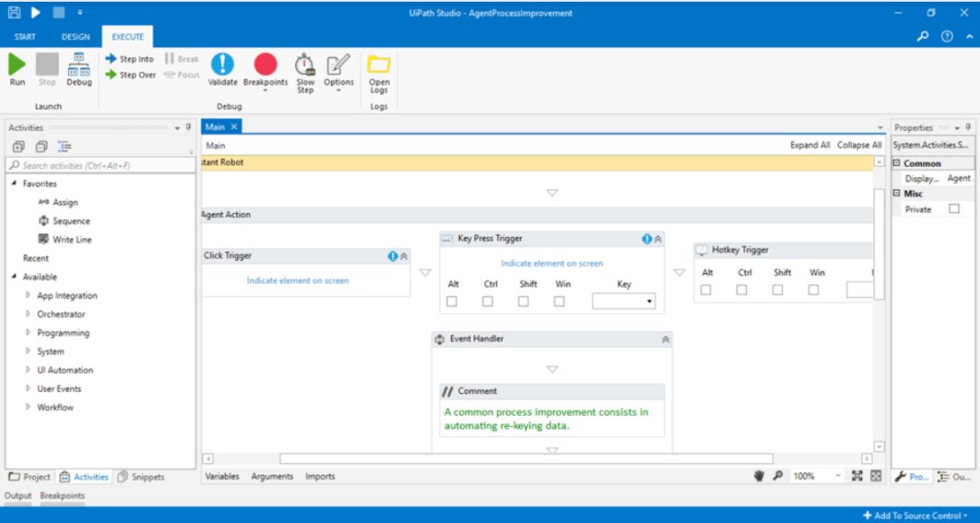Click horizontal scrollbar of designer
Screen dimensions: 980x523
526,459
